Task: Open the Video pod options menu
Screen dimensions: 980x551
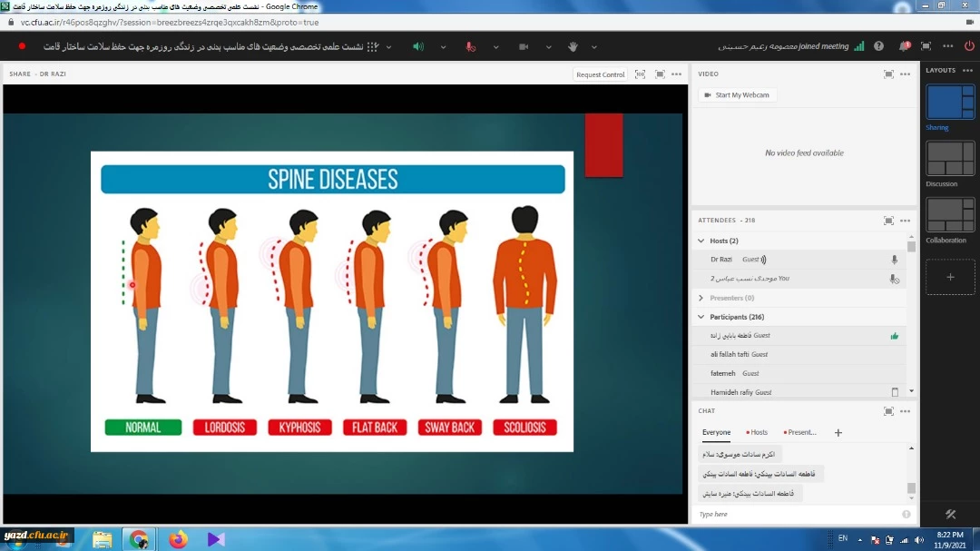Action: 905,74
